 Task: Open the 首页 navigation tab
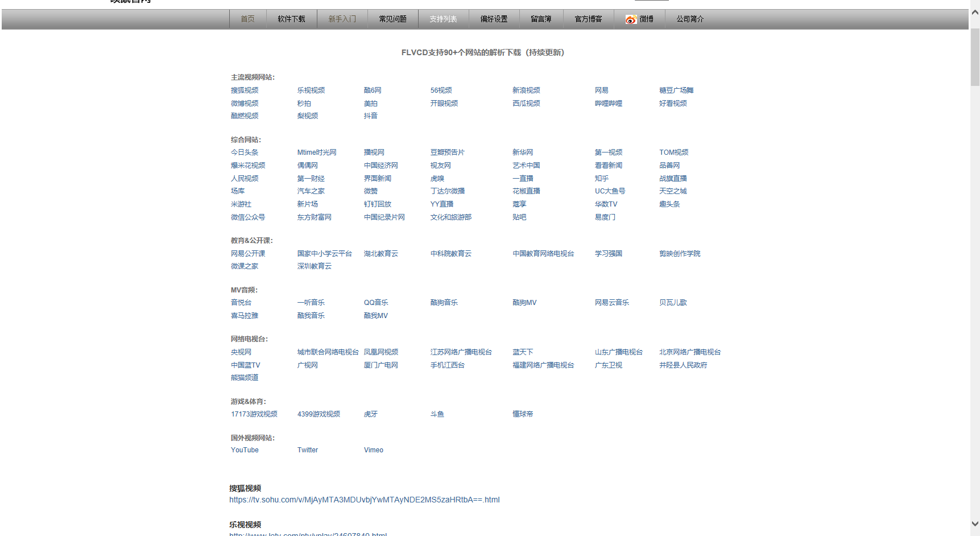248,19
